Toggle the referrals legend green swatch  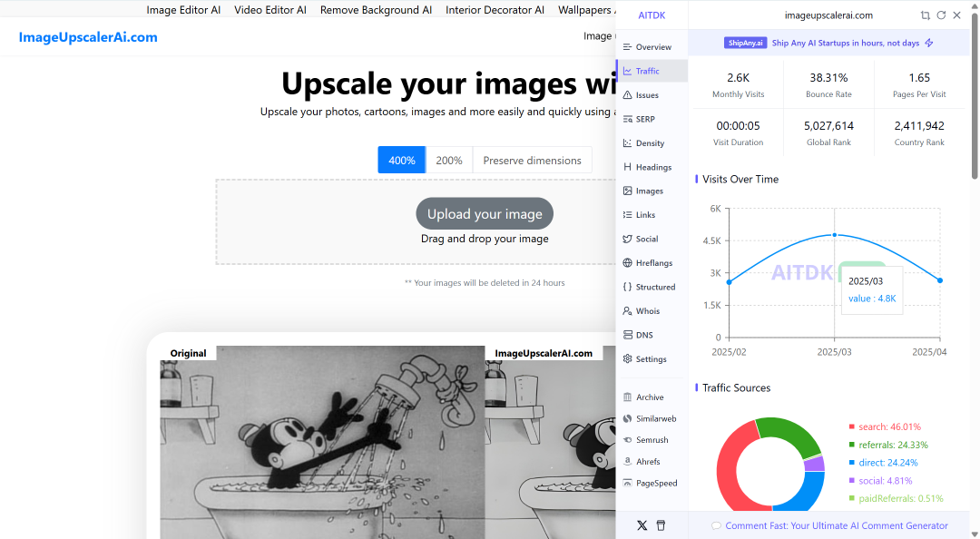851,445
